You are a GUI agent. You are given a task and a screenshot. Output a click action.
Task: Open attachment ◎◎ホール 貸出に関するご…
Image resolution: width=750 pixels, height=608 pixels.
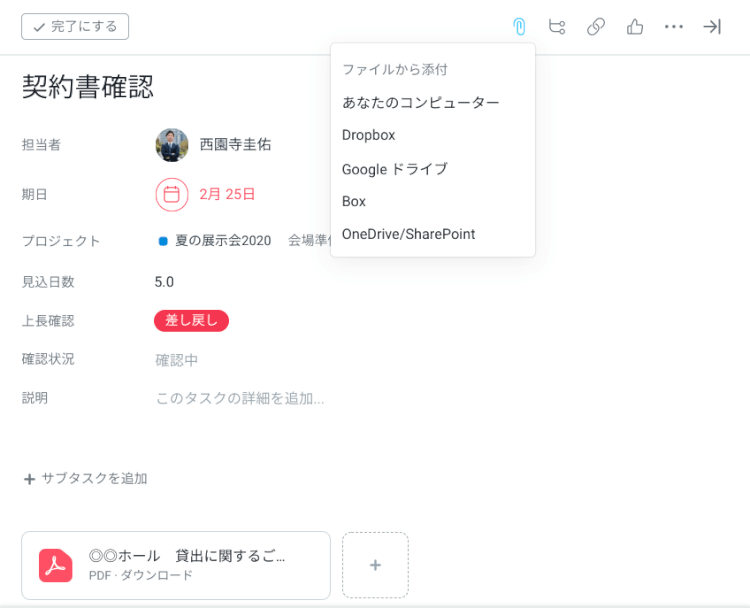pyautogui.click(x=187, y=556)
